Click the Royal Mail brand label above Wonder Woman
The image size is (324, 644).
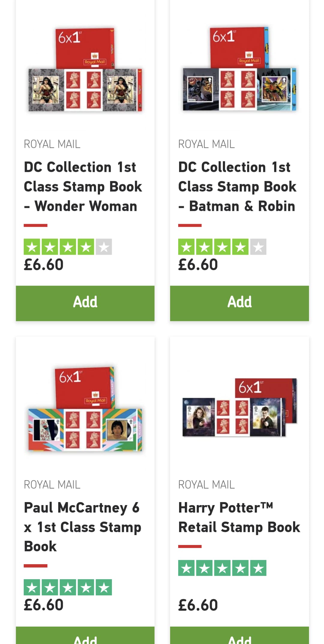coord(52,144)
